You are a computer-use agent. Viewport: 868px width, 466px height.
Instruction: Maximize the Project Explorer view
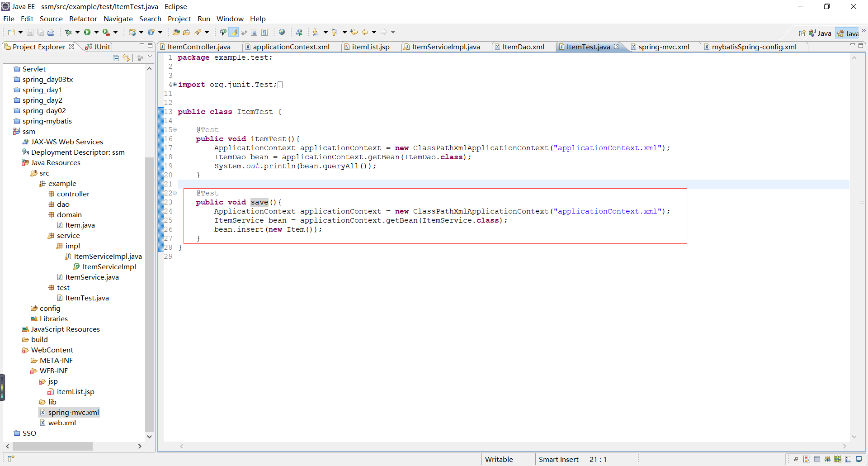coord(150,45)
